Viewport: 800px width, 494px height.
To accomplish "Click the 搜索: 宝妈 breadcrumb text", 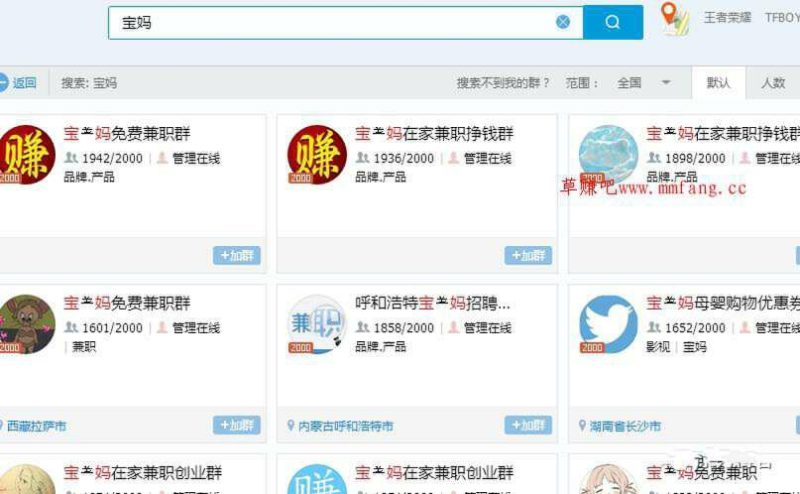I will 89,83.
